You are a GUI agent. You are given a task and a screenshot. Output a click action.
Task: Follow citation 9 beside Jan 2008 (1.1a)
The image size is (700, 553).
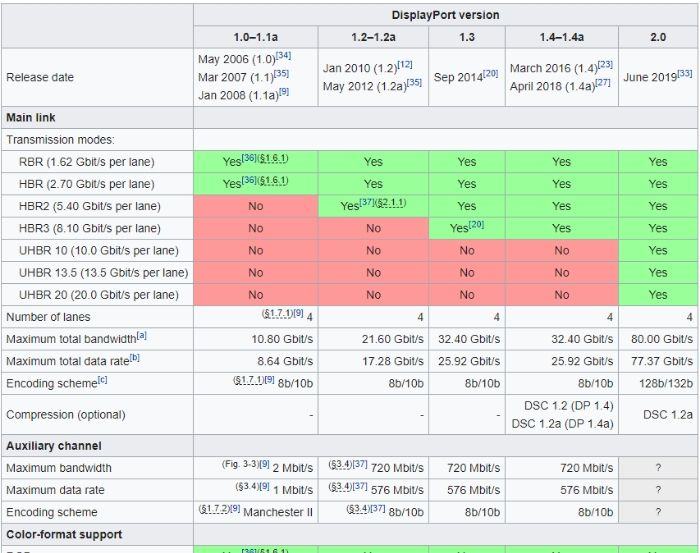click(284, 91)
